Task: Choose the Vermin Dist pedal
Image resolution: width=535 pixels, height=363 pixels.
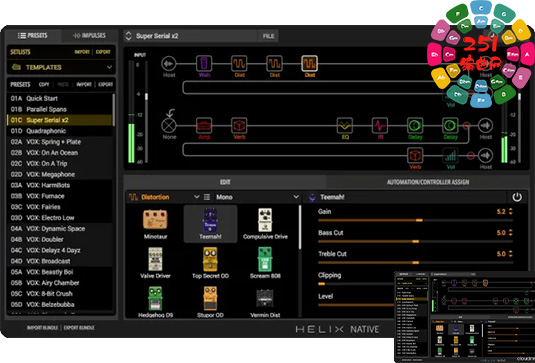Action: point(265,302)
